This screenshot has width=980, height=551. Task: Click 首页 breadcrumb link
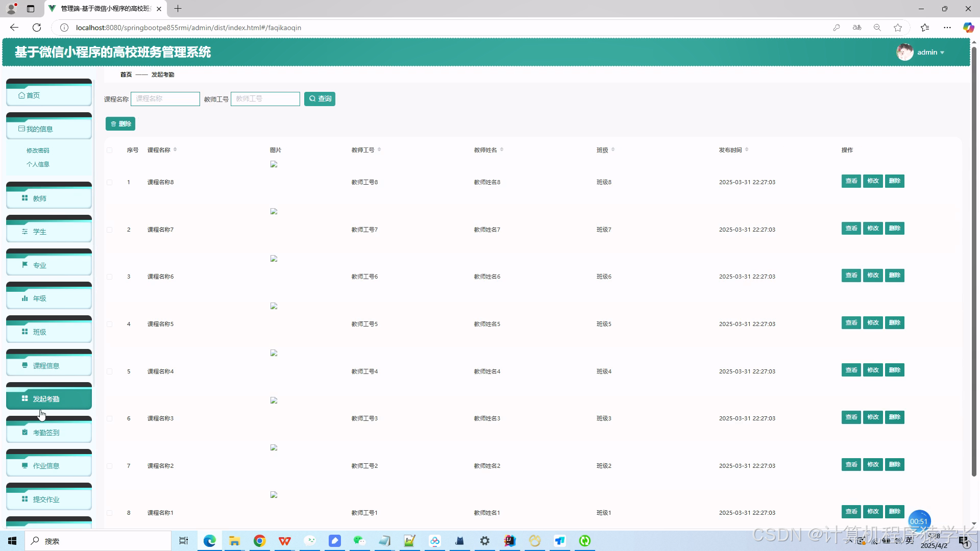[x=126, y=74]
